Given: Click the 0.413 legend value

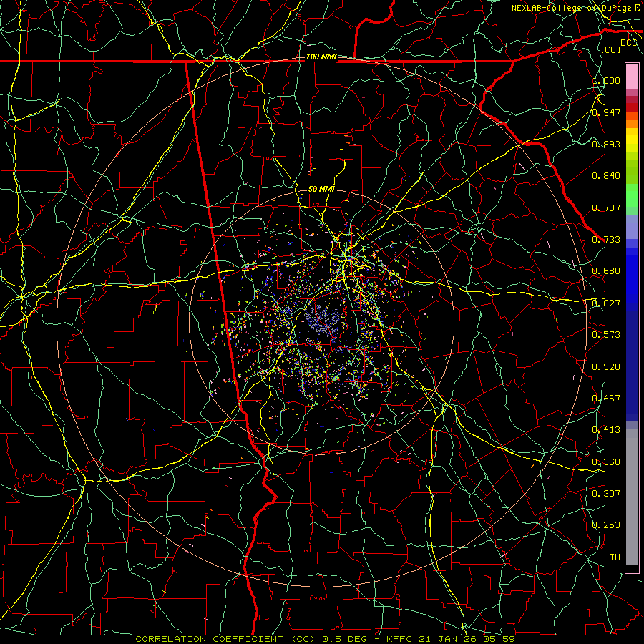Looking at the screenshot, I should (606, 430).
